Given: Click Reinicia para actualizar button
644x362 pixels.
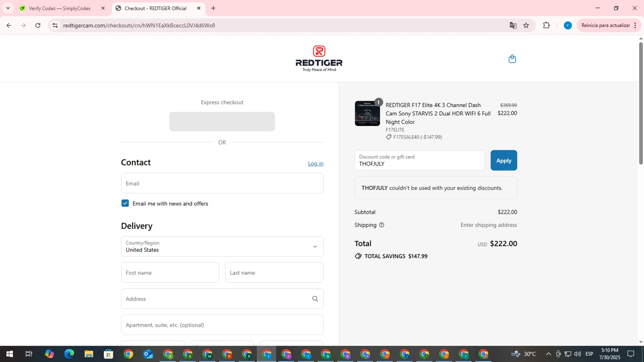Looking at the screenshot, I should pos(605,25).
